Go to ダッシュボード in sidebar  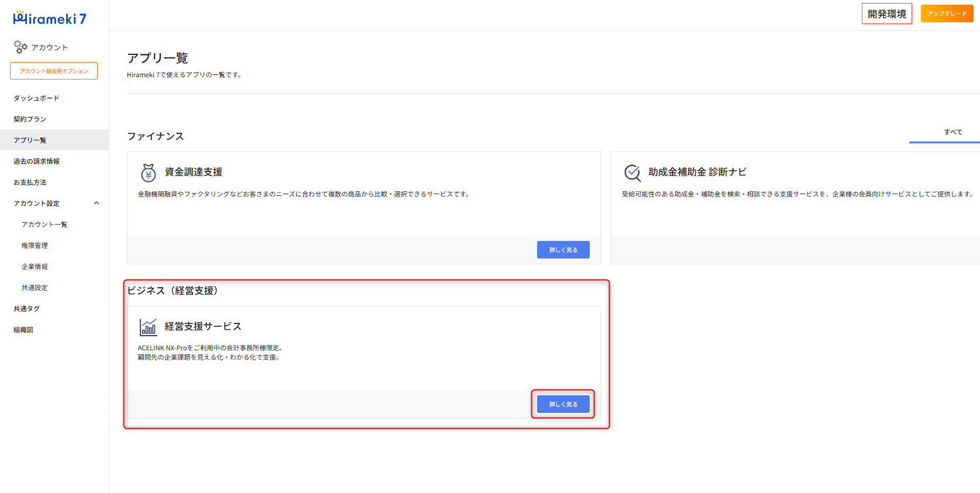point(36,98)
